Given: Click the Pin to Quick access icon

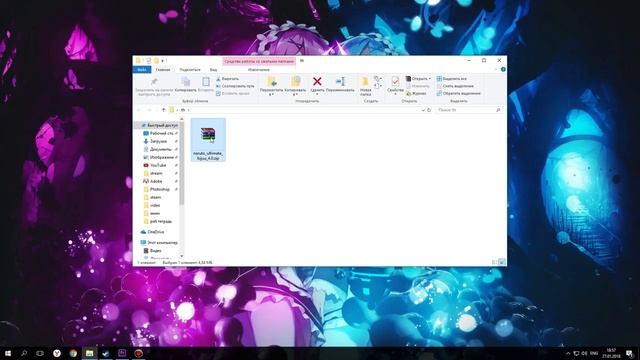Looking at the screenshot, I should click(154, 82).
